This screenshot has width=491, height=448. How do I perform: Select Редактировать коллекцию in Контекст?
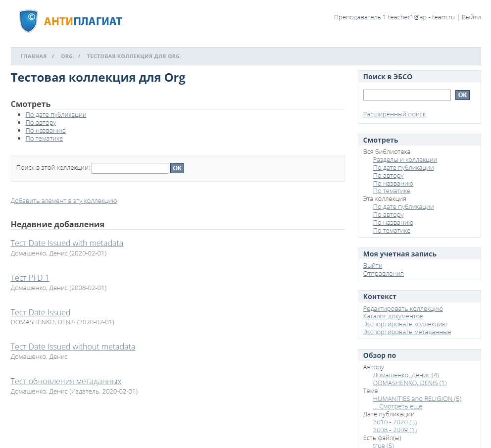coord(402,309)
